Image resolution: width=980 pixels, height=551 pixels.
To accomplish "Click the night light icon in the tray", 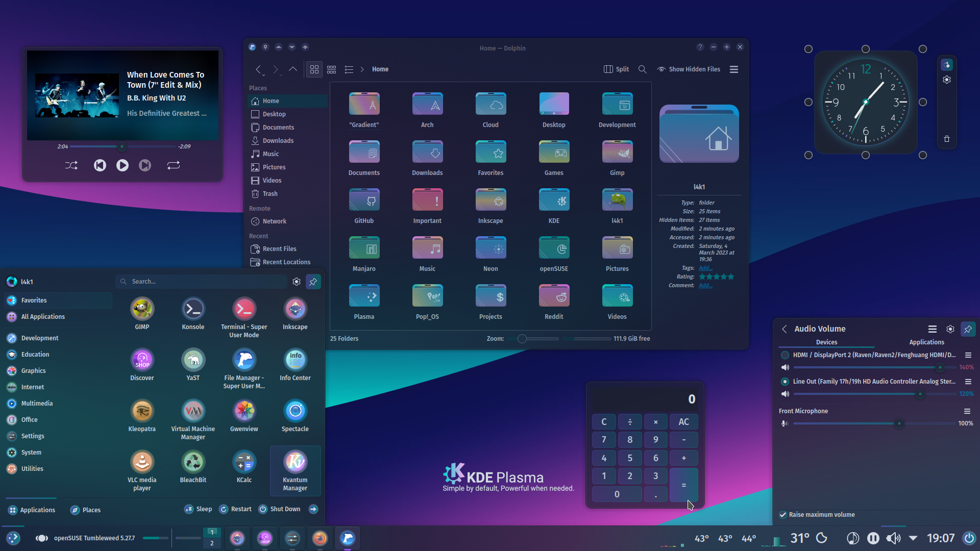I will click(x=822, y=538).
